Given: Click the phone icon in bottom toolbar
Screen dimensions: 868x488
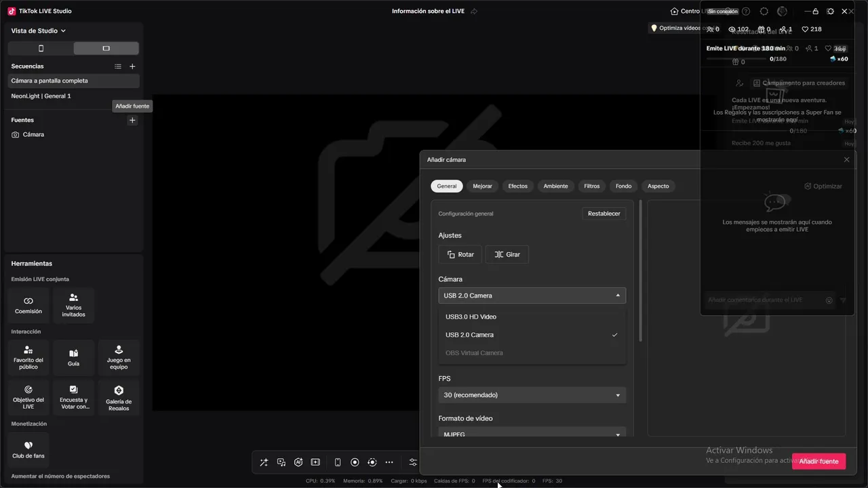Looking at the screenshot, I should (338, 462).
